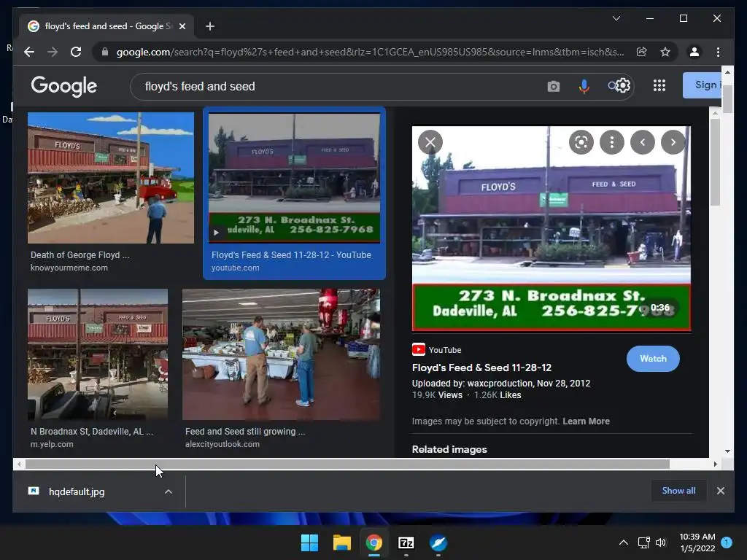The height and width of the screenshot is (560, 747).
Task: Click alexcityoutlook.com source text
Action: point(222,444)
